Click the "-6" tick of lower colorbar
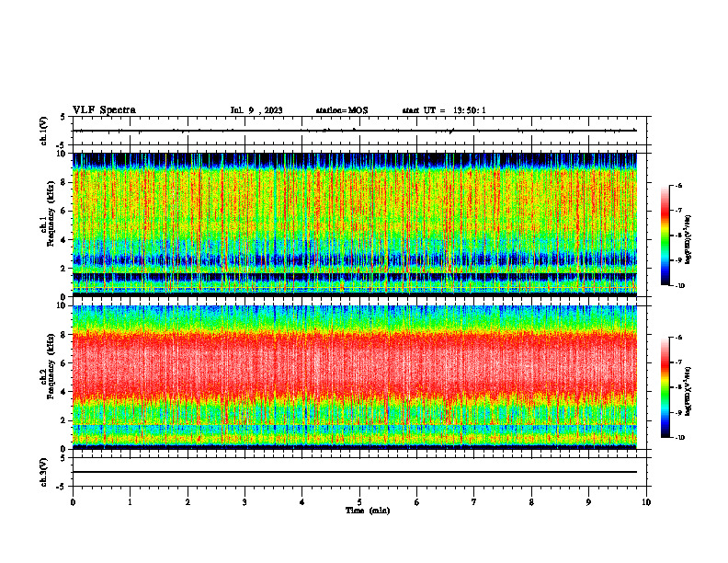 (678, 338)
